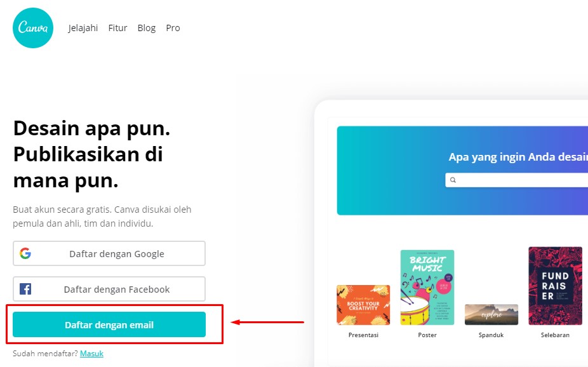Select the explore banner thumbnail

click(491, 314)
